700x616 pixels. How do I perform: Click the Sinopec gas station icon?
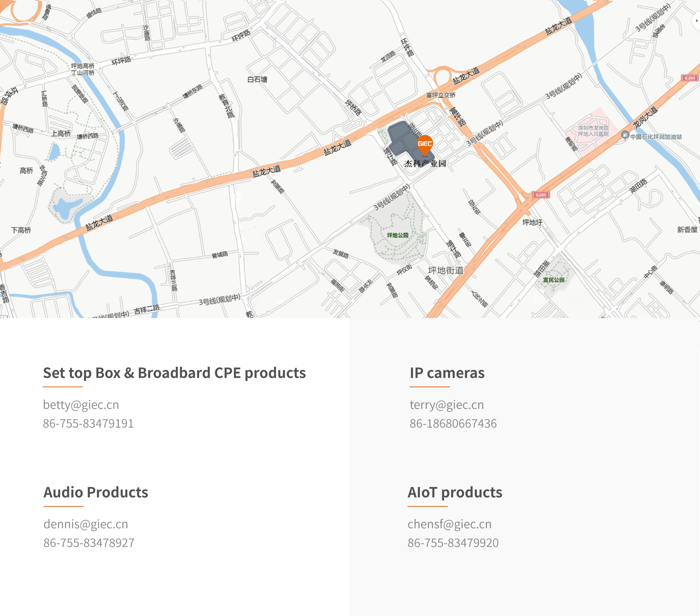(x=625, y=135)
